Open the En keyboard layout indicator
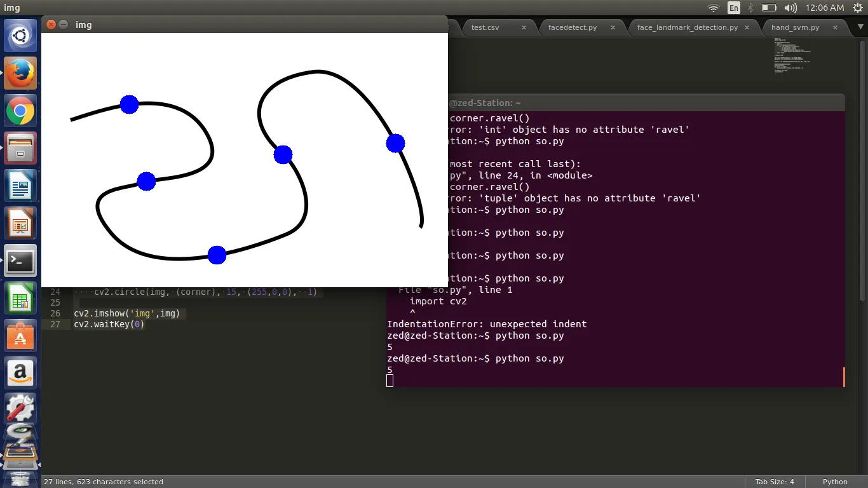Screen dimensions: 868x488 pos(734,8)
